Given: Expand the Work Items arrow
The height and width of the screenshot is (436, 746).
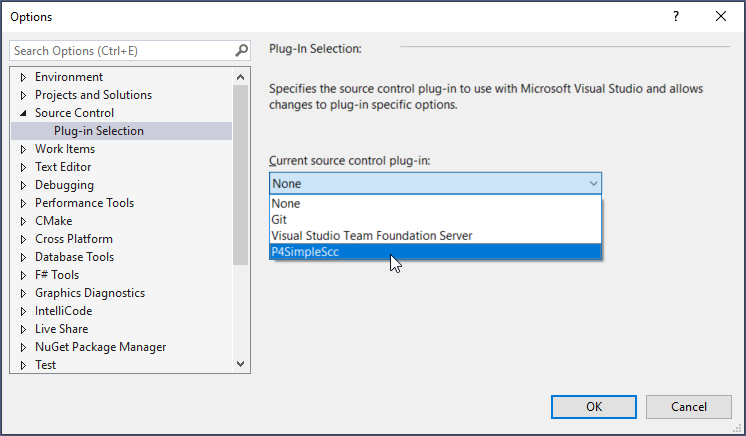Looking at the screenshot, I should click(x=23, y=149).
